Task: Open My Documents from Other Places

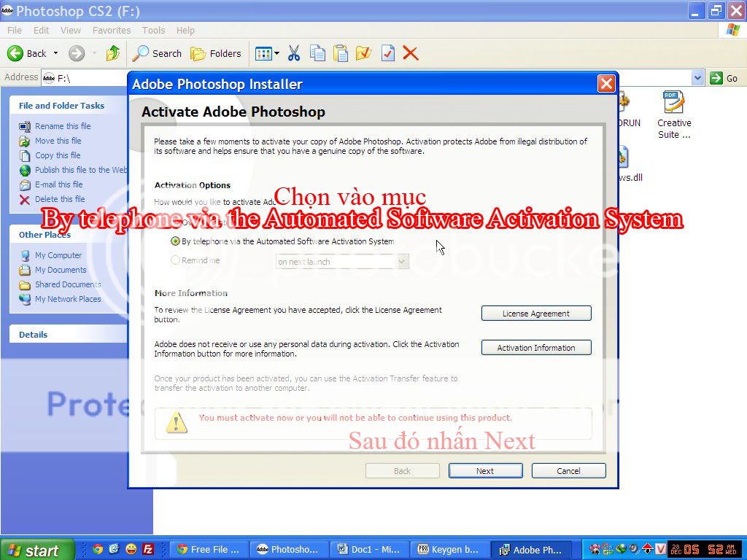Action: tap(61, 270)
